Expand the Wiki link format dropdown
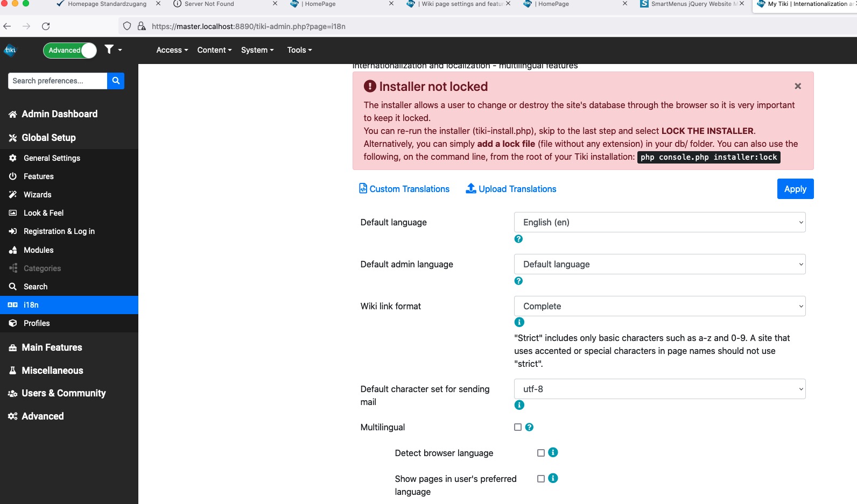This screenshot has height=504, width=857. 659,306
